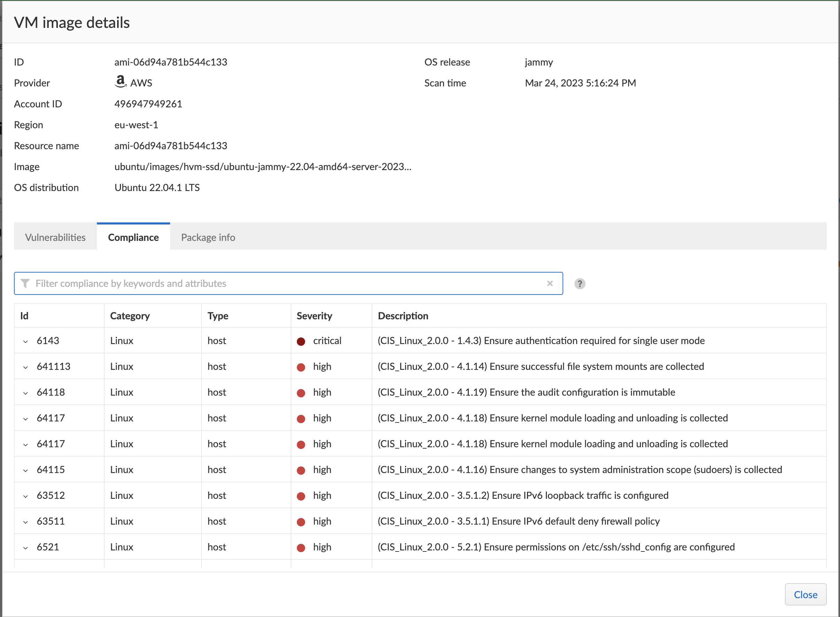Screen dimensions: 840x617
Task: Click the AWS provider logo
Action: point(121,82)
